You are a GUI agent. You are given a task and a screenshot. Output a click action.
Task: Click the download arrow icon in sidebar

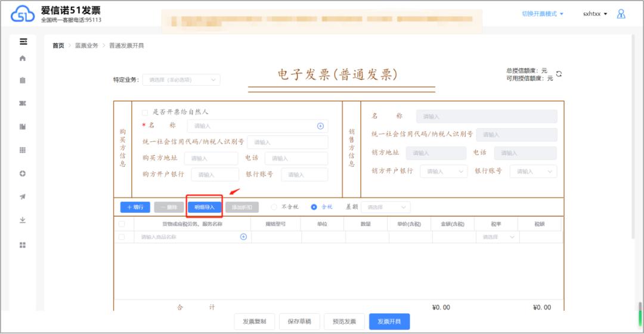[x=23, y=220]
